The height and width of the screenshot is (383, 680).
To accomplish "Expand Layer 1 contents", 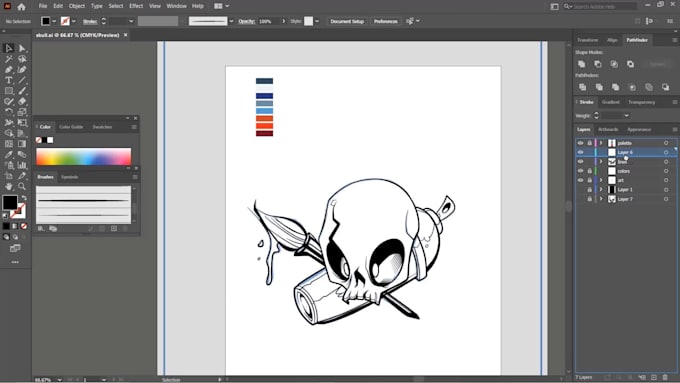I will pos(601,190).
